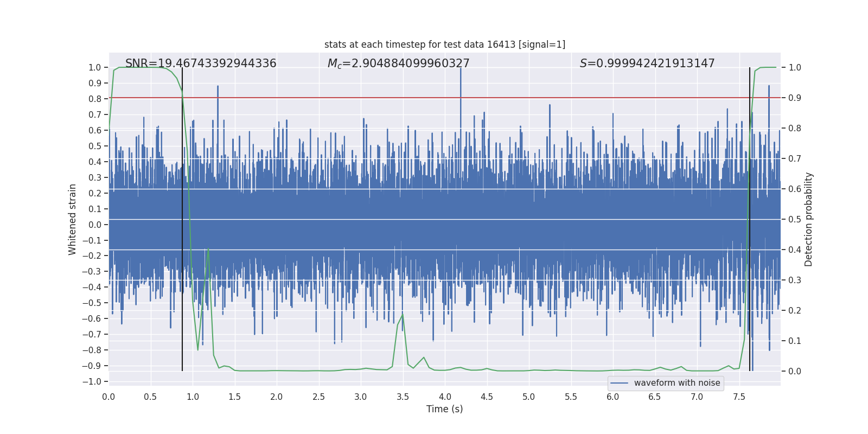
Task: Click the green curve peak near 1.2 seconds
Action: 208,250
